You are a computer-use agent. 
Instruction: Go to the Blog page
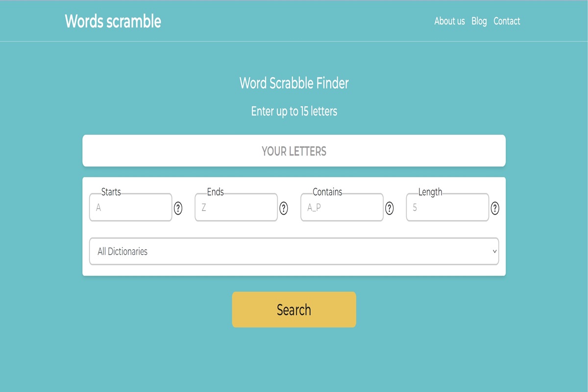pos(479,21)
